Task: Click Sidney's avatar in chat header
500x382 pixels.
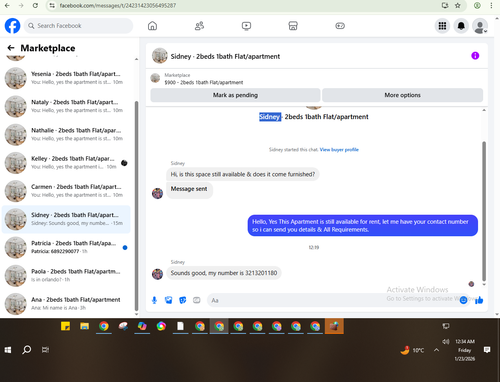Action: click(160, 56)
